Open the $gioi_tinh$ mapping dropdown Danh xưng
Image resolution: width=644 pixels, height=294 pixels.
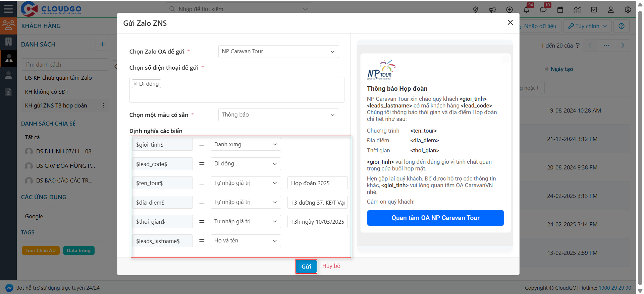tap(246, 145)
